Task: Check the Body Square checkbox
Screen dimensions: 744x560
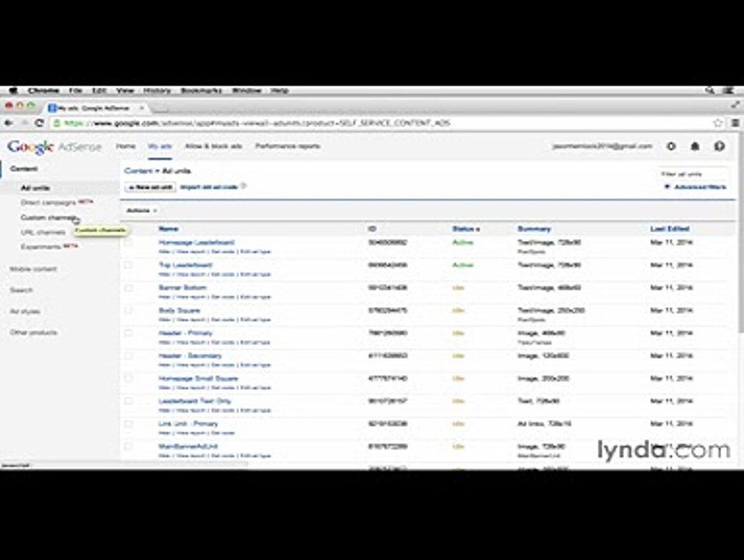Action: pyautogui.click(x=128, y=310)
